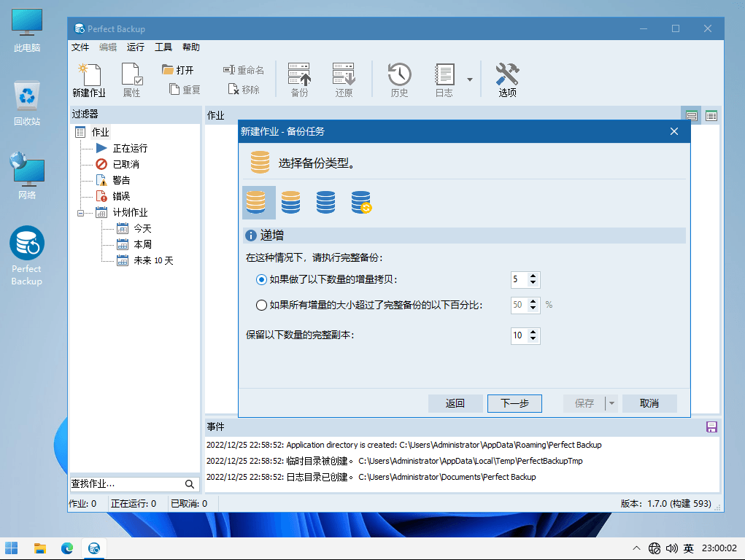Image resolution: width=745 pixels, height=560 pixels.
Task: Select the radio 如果做了以下数量的增量拷贝
Action: [x=261, y=280]
